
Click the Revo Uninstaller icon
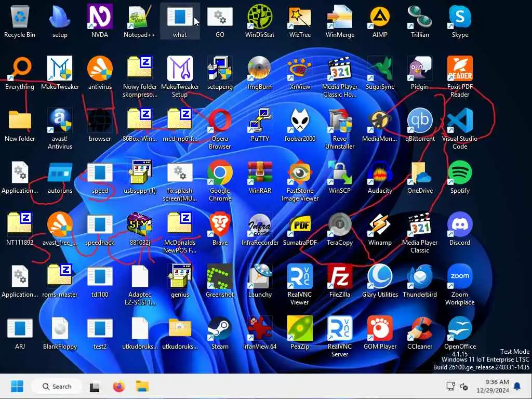(x=340, y=121)
